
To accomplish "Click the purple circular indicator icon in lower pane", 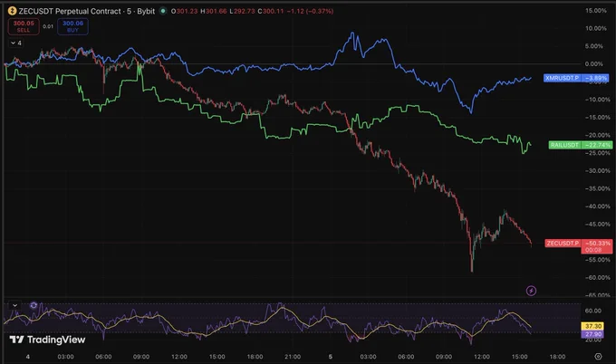I will click(x=34, y=305).
